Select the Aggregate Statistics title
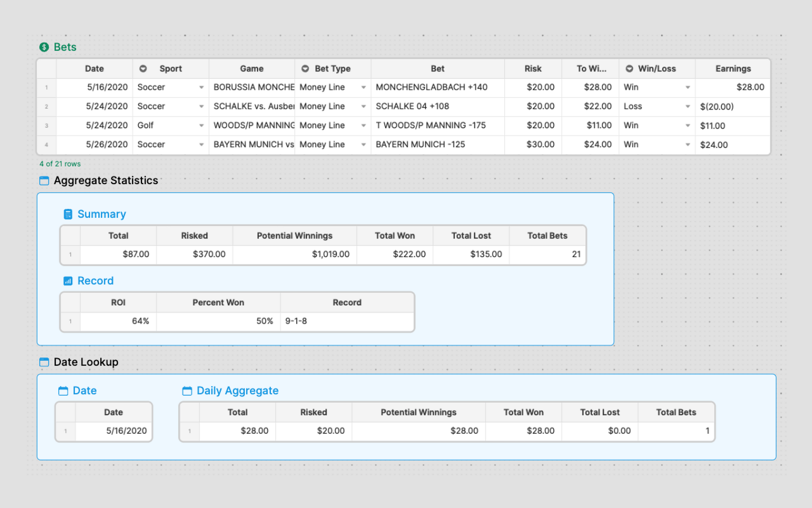 pos(106,181)
